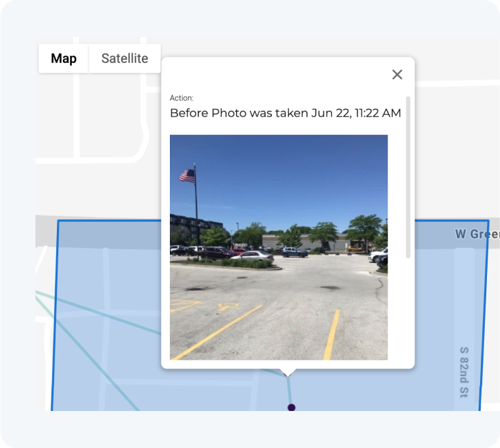Screen dimensions: 500x448
Task: Switch to the Map view tab
Action: pyautogui.click(x=64, y=58)
